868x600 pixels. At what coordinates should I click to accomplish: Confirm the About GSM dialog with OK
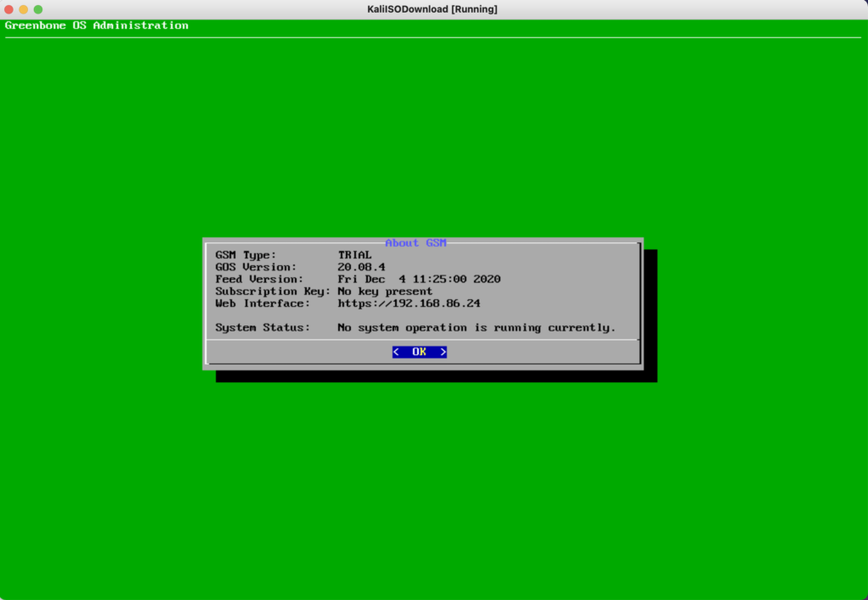tap(420, 352)
